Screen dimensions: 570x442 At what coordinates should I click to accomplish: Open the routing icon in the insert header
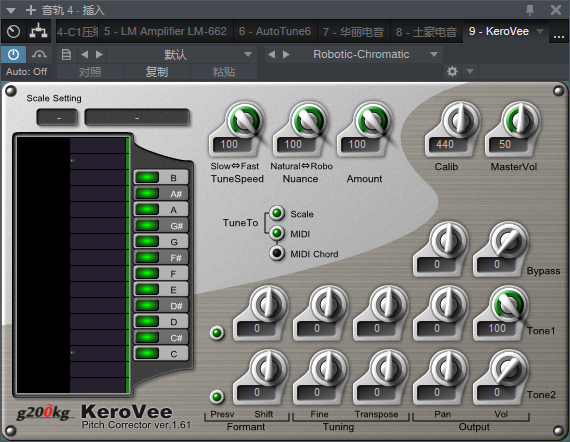pyautogui.click(x=38, y=32)
